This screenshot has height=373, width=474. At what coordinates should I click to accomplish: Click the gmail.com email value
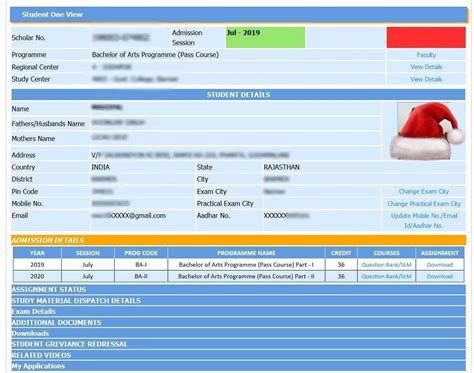click(129, 216)
